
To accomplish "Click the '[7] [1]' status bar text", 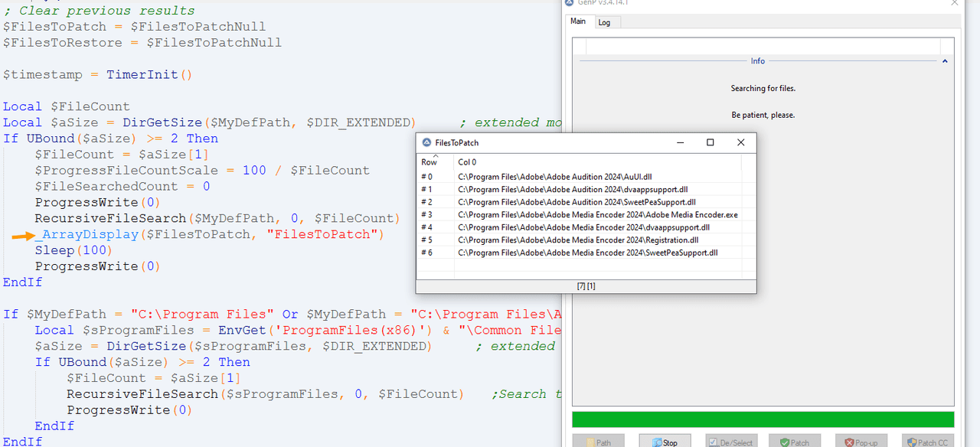I will tap(586, 286).
